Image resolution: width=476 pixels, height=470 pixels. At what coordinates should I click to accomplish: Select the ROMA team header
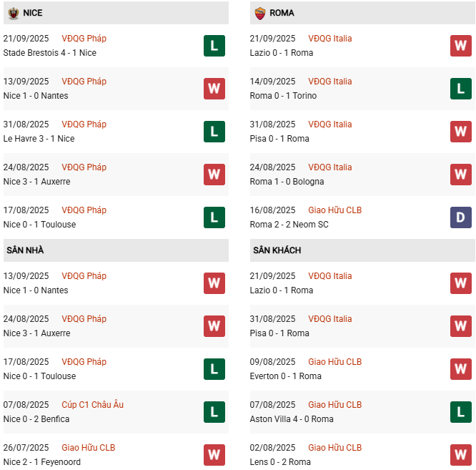point(282,13)
